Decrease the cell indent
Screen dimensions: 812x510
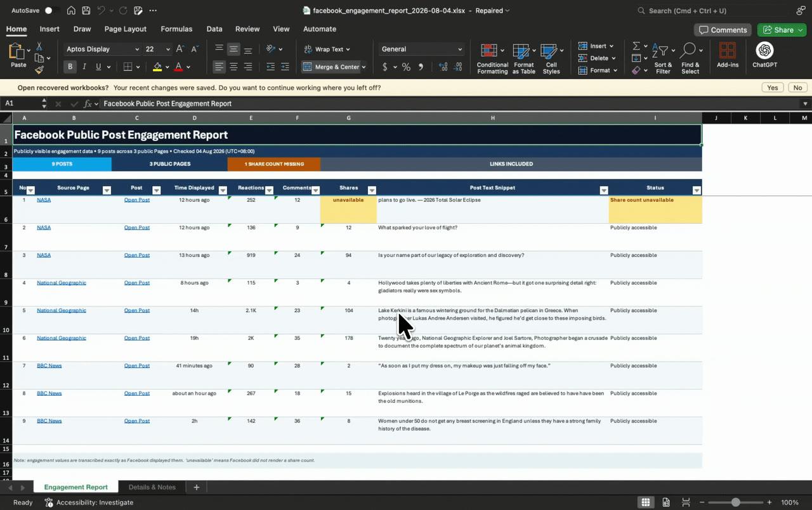tap(271, 67)
